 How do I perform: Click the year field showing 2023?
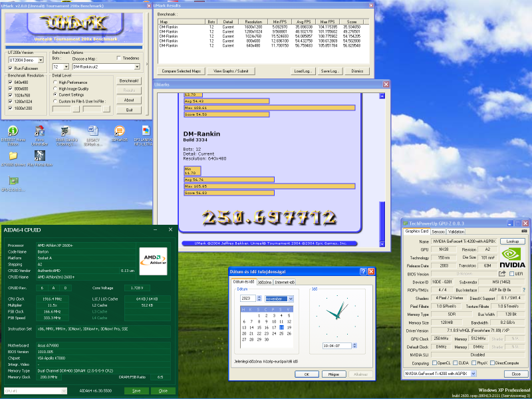click(248, 299)
